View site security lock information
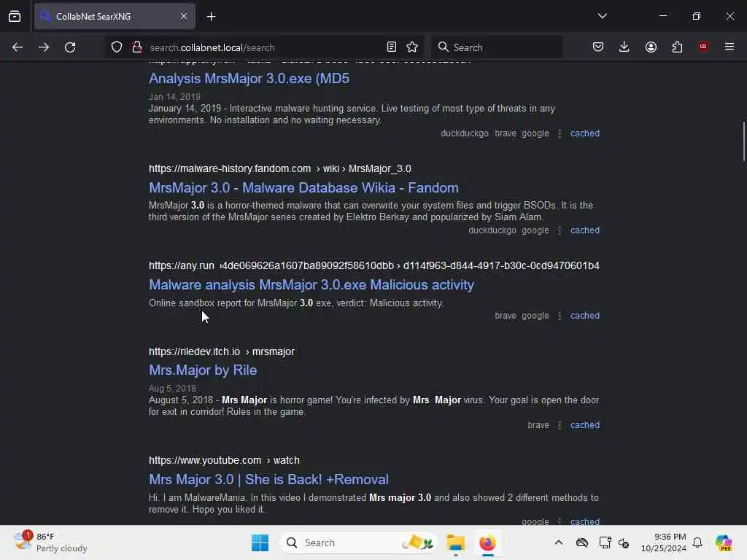Screen dimensions: 747x560 (137, 47)
